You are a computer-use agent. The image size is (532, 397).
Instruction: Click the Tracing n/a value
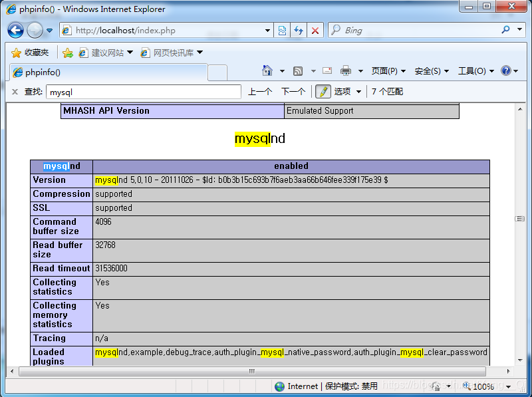coord(102,338)
